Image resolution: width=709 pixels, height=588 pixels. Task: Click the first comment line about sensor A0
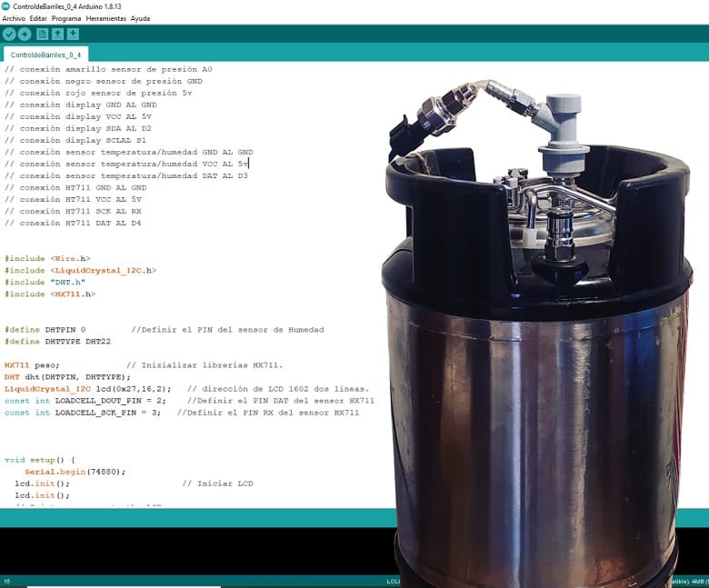[x=108, y=69]
